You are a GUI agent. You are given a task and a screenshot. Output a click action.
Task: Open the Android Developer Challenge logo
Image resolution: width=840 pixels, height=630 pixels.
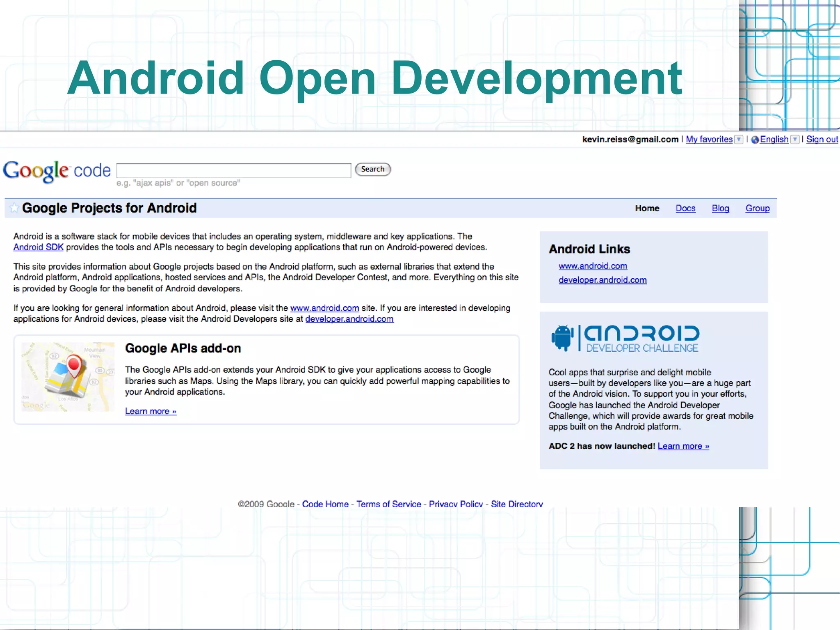pos(625,338)
